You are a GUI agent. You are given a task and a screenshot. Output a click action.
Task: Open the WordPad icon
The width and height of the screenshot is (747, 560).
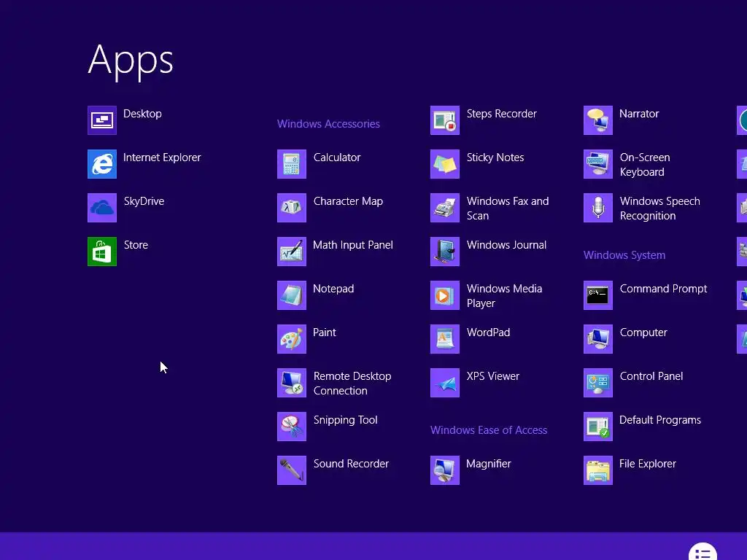click(x=445, y=339)
